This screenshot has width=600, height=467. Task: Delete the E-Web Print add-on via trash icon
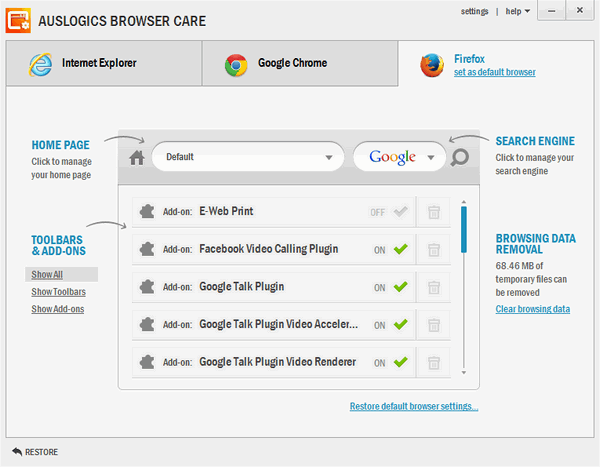click(434, 212)
